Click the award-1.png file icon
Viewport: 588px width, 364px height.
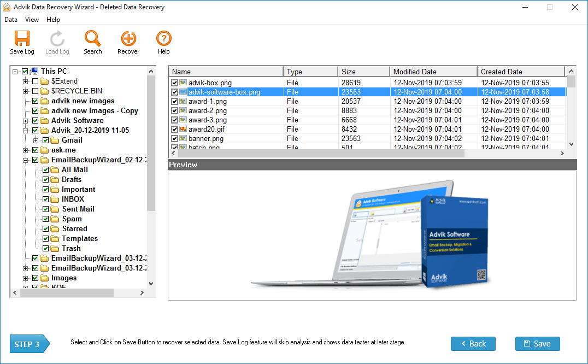coord(183,101)
